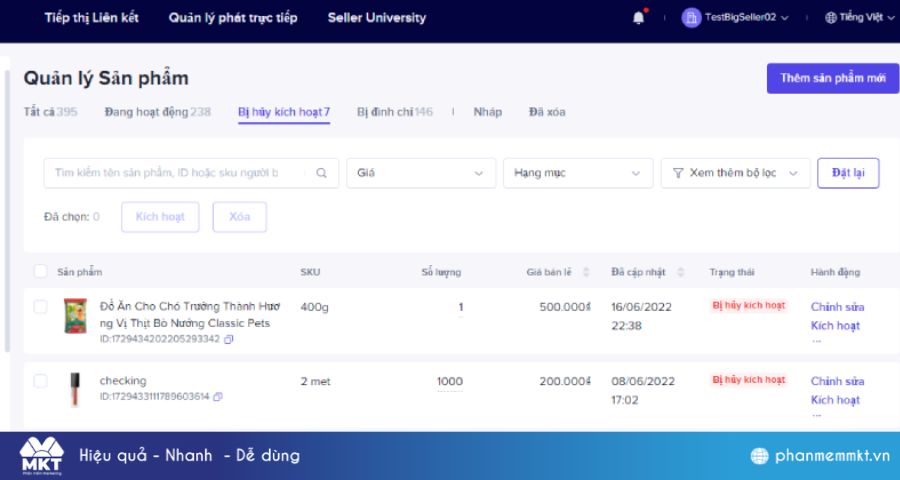Click the 16/06/2022 22:38 updated date
900x480 pixels.
coord(641,316)
